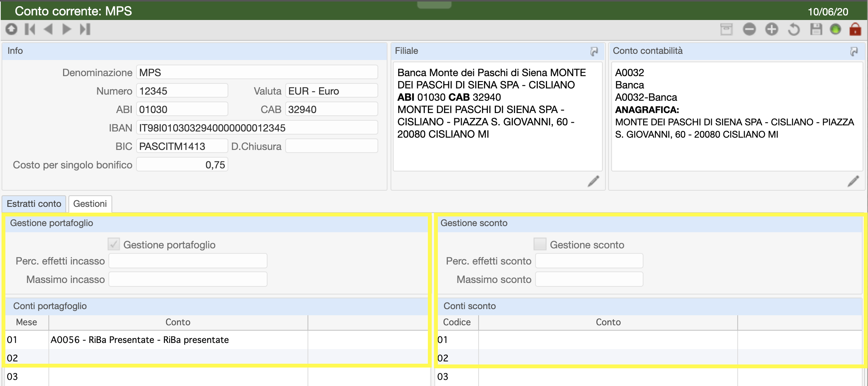
Task: Click Codice 01 row in Conti sconto
Action: point(650,340)
